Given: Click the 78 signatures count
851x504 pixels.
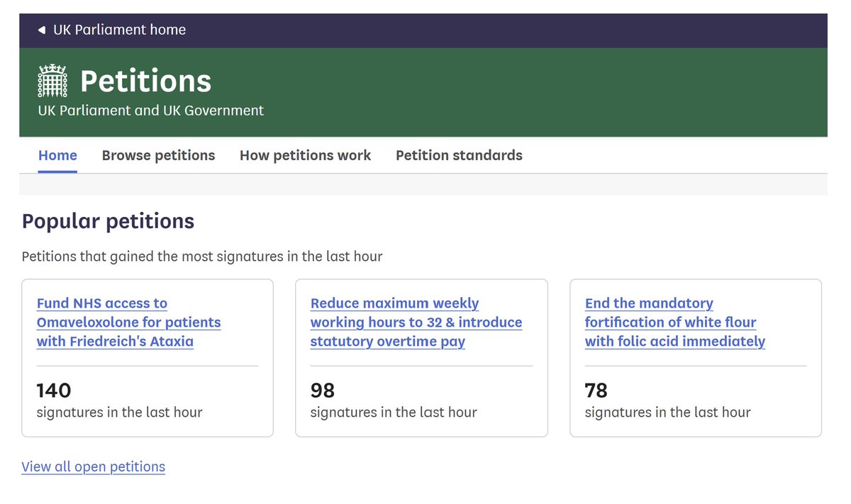Looking at the screenshot, I should (x=596, y=391).
